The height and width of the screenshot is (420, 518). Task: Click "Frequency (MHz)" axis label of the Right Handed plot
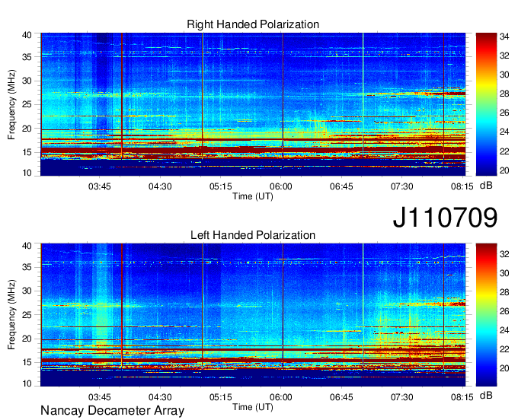[11, 104]
